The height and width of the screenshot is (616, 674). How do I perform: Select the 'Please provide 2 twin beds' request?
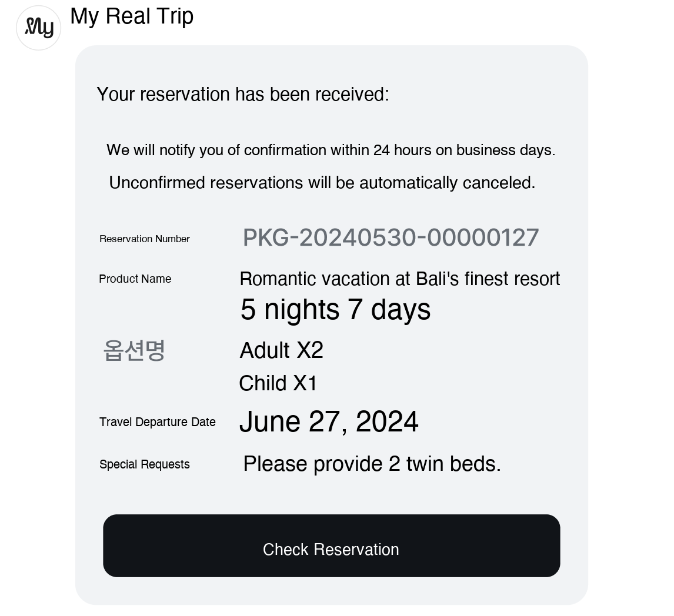click(x=372, y=464)
